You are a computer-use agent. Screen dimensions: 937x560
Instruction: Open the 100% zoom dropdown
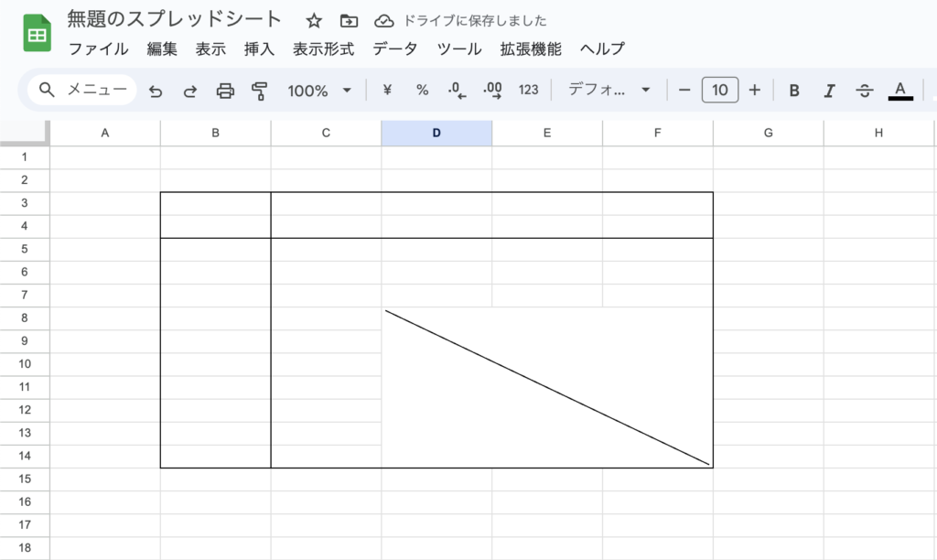click(x=319, y=91)
